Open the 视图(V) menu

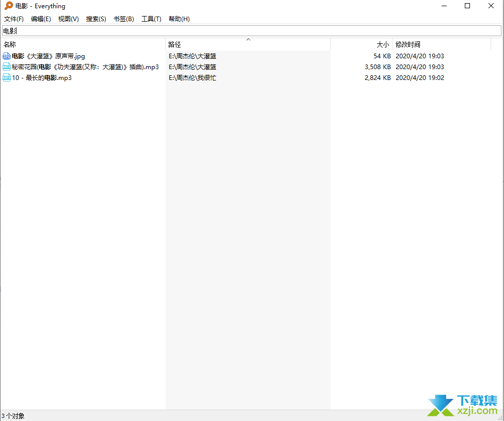click(69, 19)
